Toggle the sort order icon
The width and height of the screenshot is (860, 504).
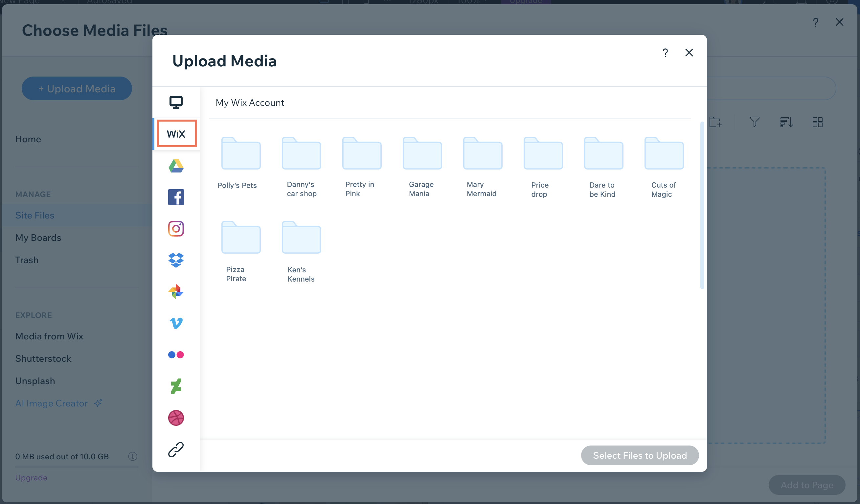787,122
